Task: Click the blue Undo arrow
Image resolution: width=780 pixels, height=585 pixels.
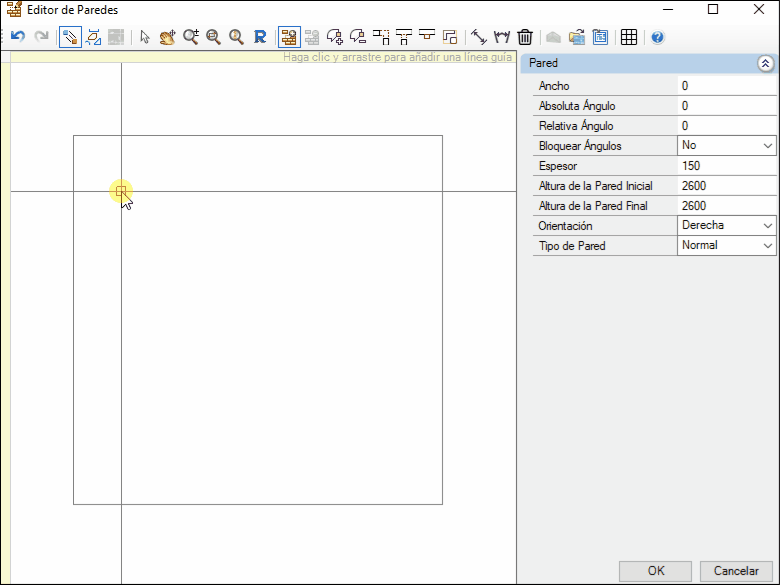Action: 18,37
